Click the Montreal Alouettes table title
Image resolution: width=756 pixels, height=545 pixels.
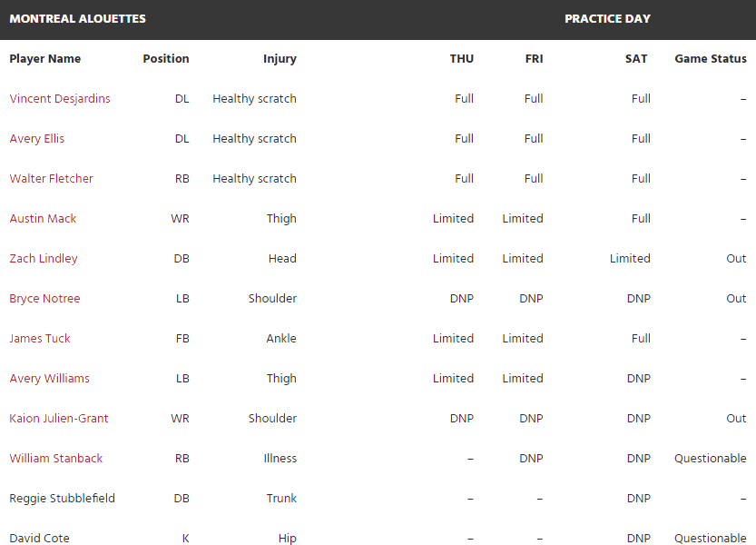(78, 19)
